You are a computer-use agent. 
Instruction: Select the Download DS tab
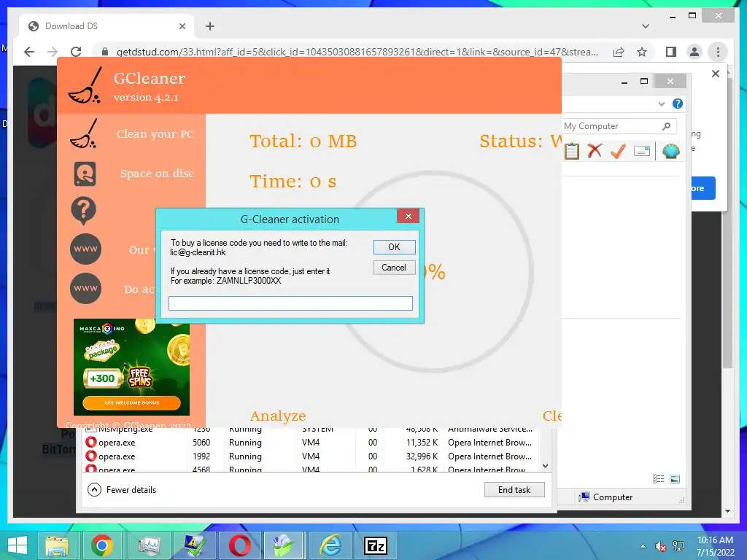(x=106, y=26)
